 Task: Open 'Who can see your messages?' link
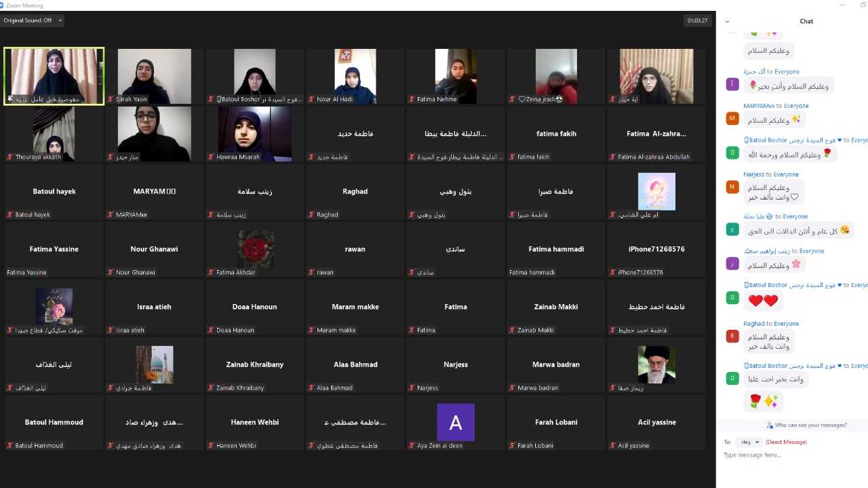tap(810, 426)
